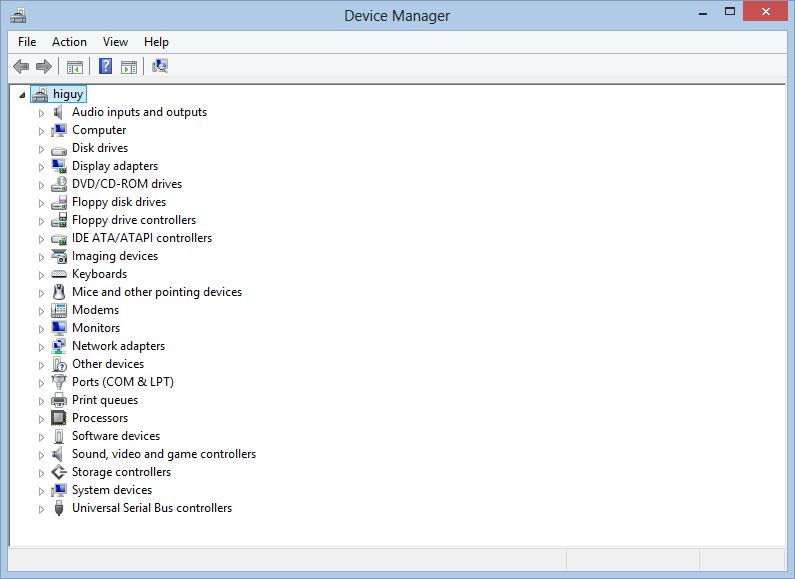
Task: Click the DVD/CD-ROM drives disc icon
Action: point(59,184)
